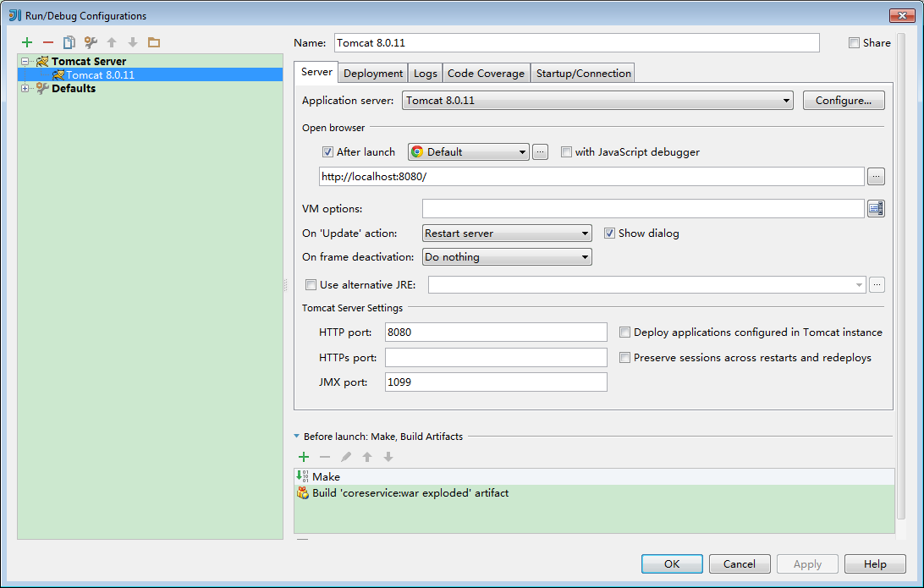Uncheck After launch checkbox
The width and height of the screenshot is (924, 588).
point(327,152)
